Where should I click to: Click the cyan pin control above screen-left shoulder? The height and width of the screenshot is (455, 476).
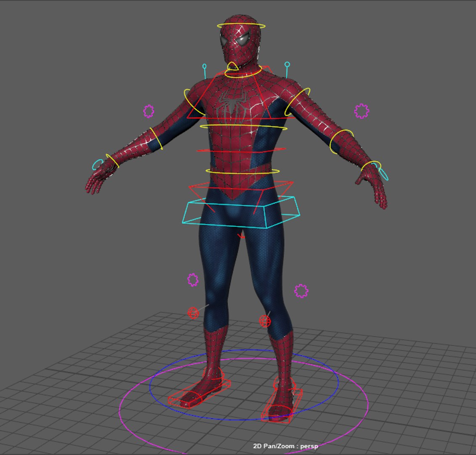[205, 72]
